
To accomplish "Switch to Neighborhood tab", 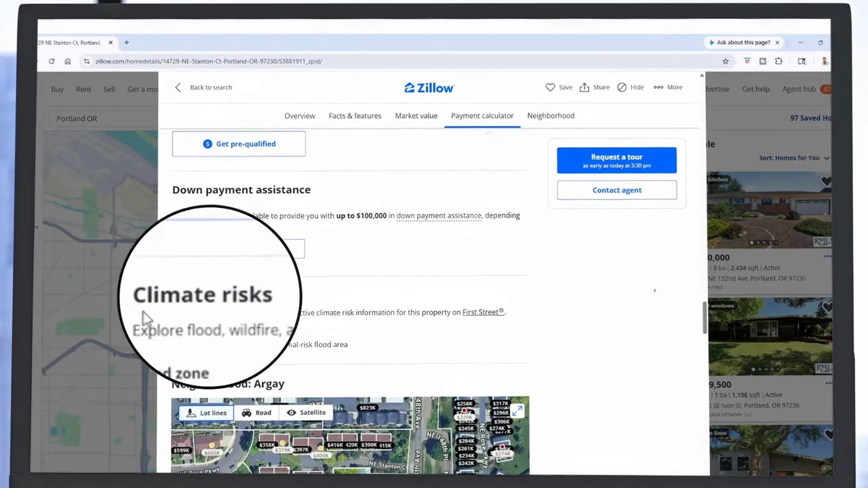I will tap(551, 116).
